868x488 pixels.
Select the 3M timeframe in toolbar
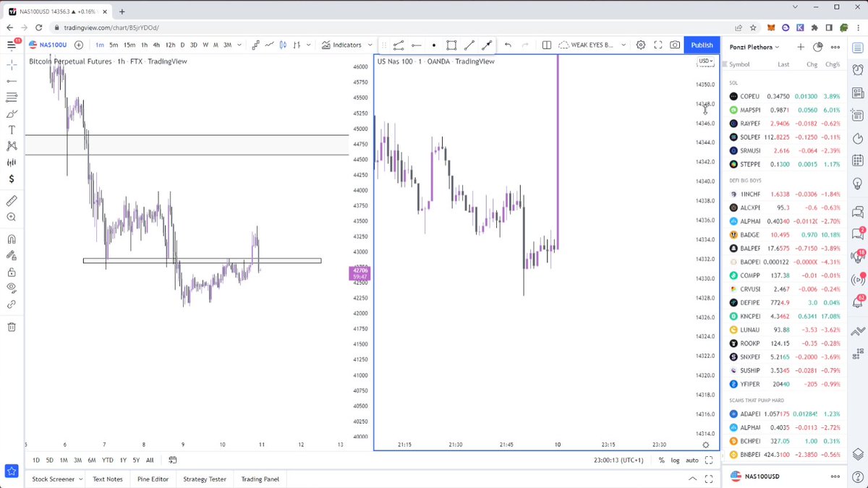tap(227, 45)
